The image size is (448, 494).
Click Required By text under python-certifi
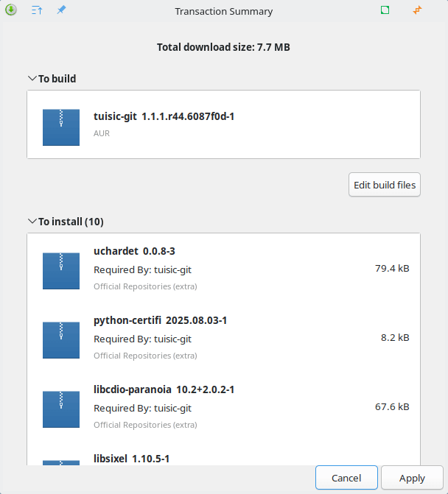point(142,339)
